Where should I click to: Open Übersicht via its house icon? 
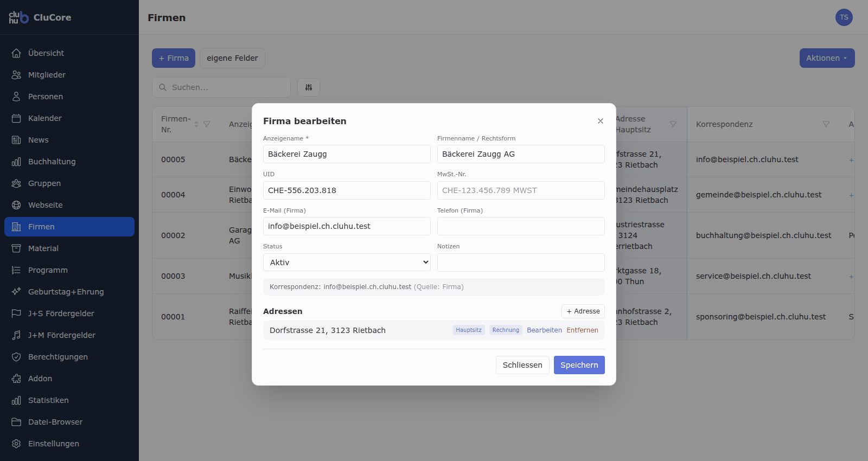point(16,53)
